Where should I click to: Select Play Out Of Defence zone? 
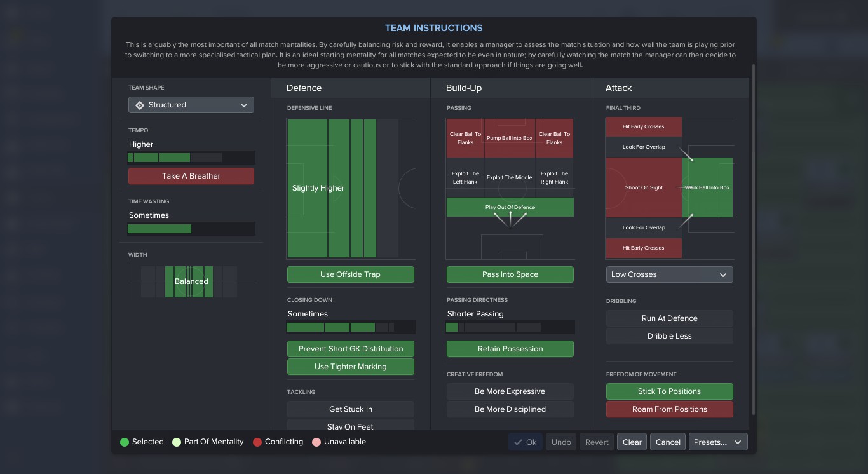click(x=510, y=207)
